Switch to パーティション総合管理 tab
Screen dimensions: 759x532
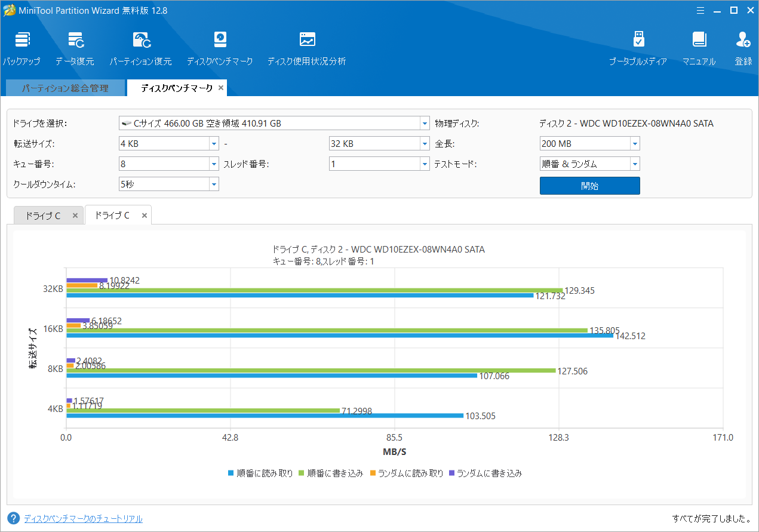pyautogui.click(x=66, y=88)
